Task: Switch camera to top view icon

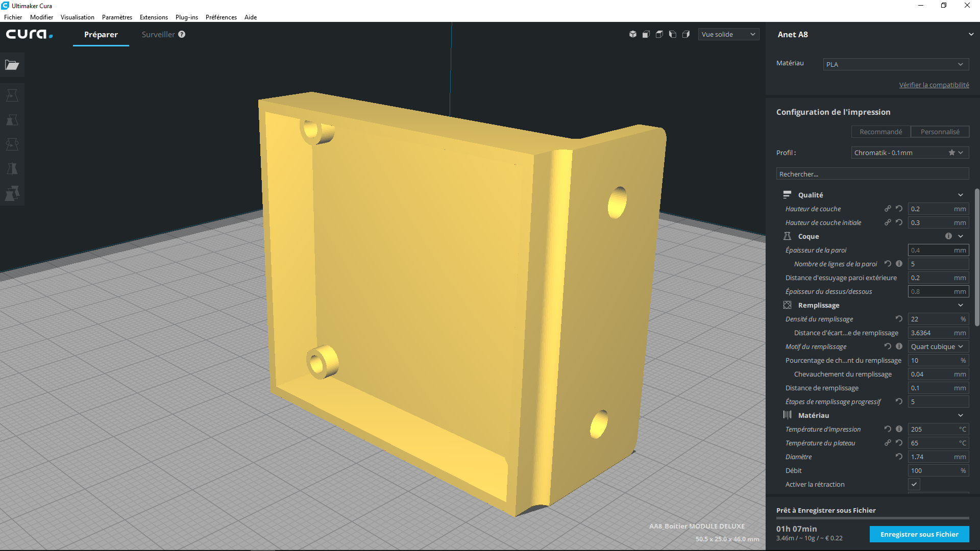Action: pos(659,34)
